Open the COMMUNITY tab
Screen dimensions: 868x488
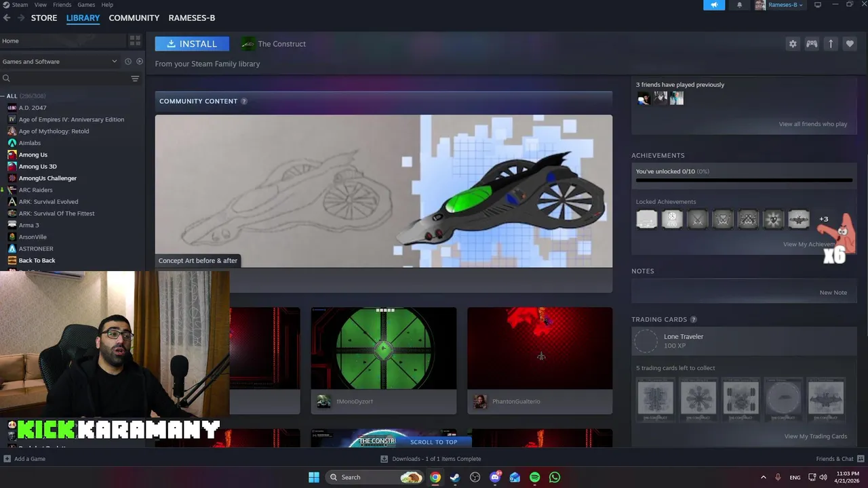(x=134, y=18)
